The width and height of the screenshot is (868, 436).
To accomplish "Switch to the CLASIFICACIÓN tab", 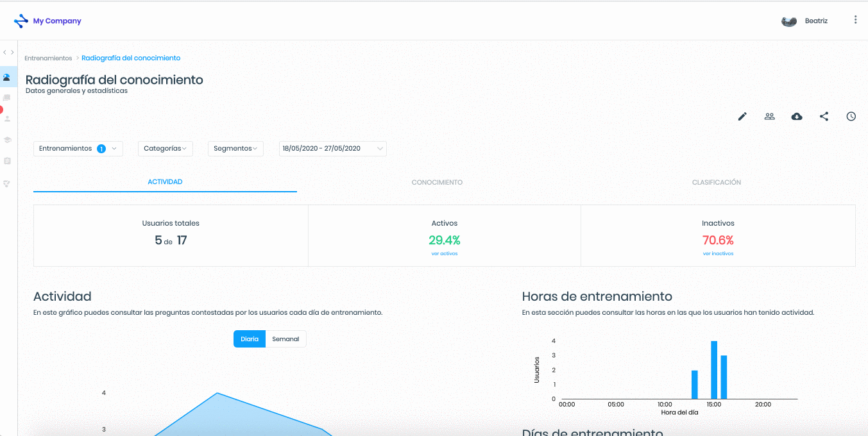I will click(717, 183).
